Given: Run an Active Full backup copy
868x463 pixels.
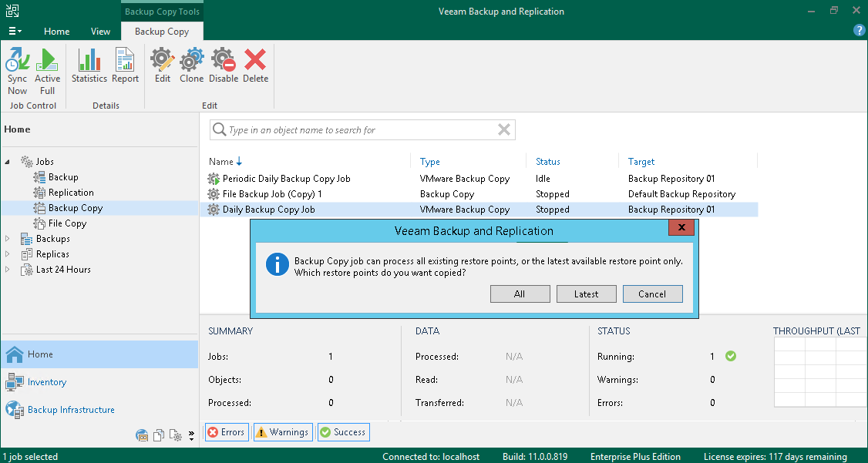Looking at the screenshot, I should [47, 71].
